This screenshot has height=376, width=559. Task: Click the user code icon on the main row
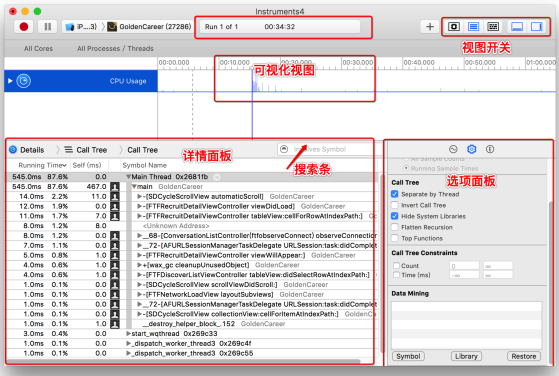pyautogui.click(x=115, y=187)
